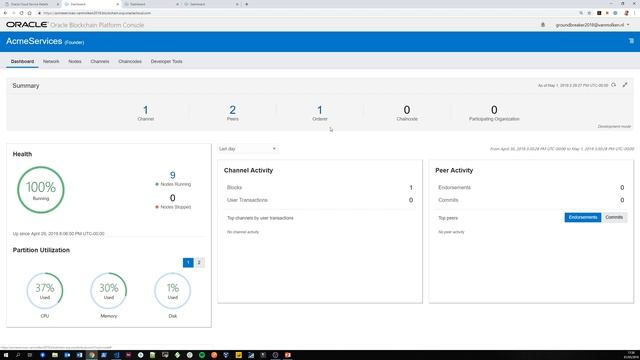Viewport: 640px width, 360px height.
Task: Reload the page with browser refresh icon
Action: click(x=21, y=13)
